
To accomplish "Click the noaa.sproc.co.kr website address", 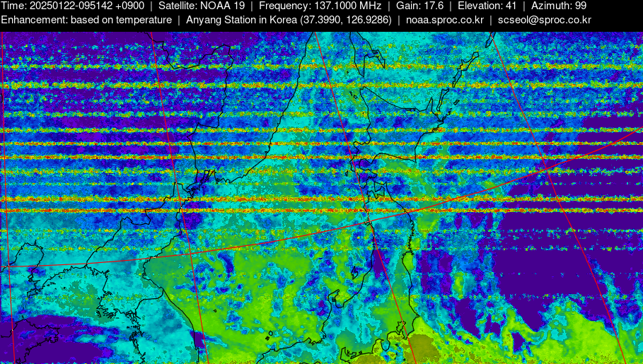I will [444, 20].
